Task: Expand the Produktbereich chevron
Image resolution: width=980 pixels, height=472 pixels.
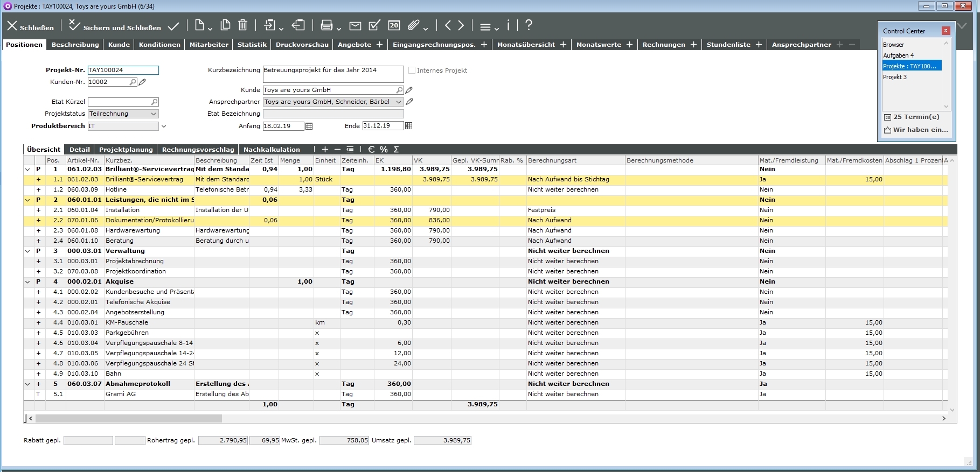Action: click(x=164, y=126)
